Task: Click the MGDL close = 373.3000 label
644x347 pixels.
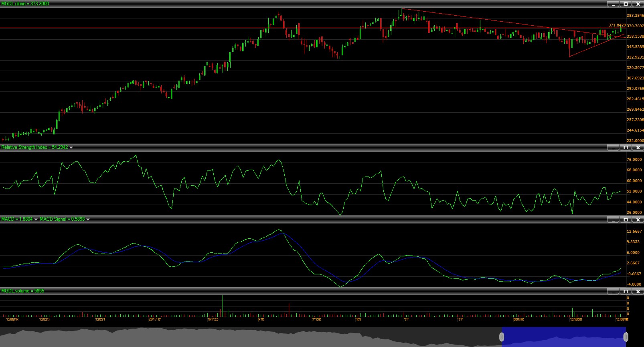Action: (x=25, y=4)
